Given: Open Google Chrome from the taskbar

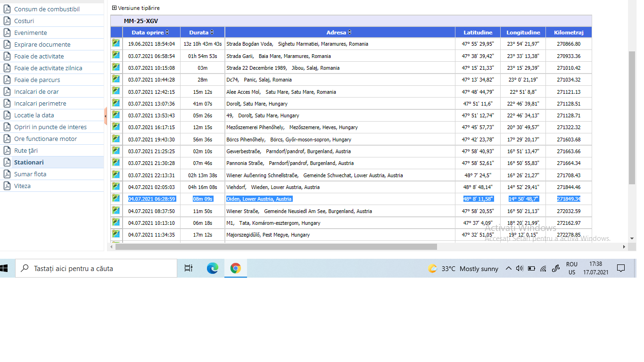Looking at the screenshot, I should click(x=236, y=268).
